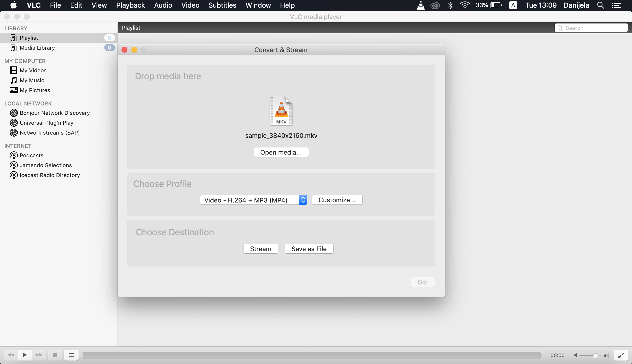This screenshot has height=364, width=632.
Task: Click the next/fast-forward button
Action: pyautogui.click(x=39, y=355)
